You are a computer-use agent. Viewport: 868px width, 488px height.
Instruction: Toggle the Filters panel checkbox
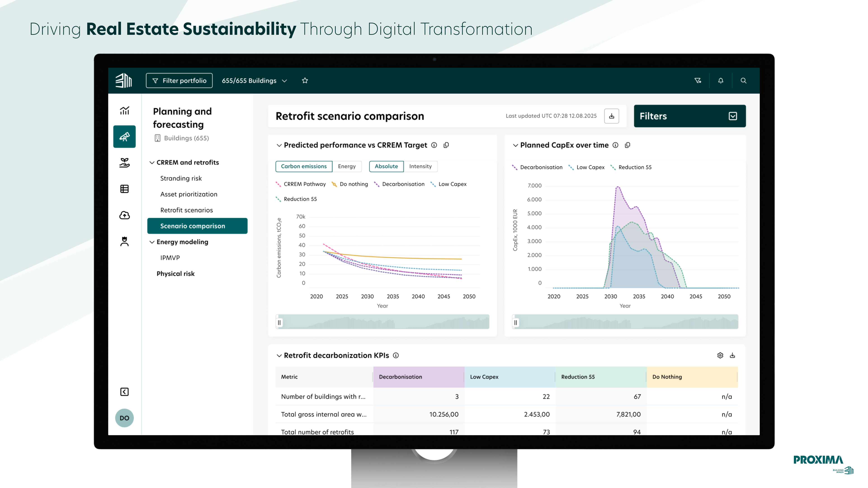(733, 116)
